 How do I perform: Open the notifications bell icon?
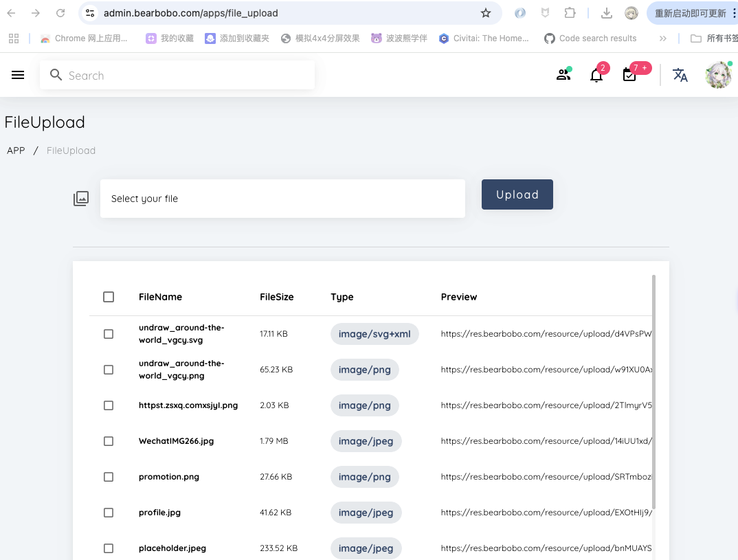pyautogui.click(x=596, y=75)
